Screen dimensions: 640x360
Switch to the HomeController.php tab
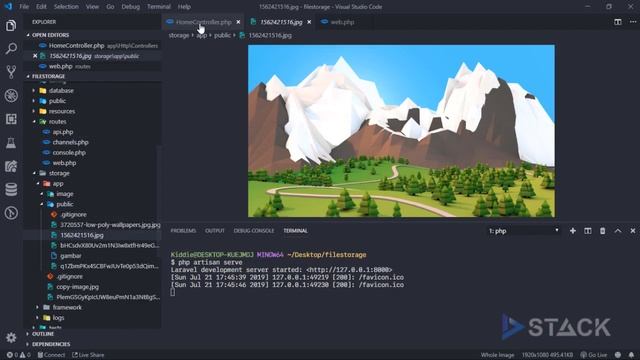coord(203,22)
